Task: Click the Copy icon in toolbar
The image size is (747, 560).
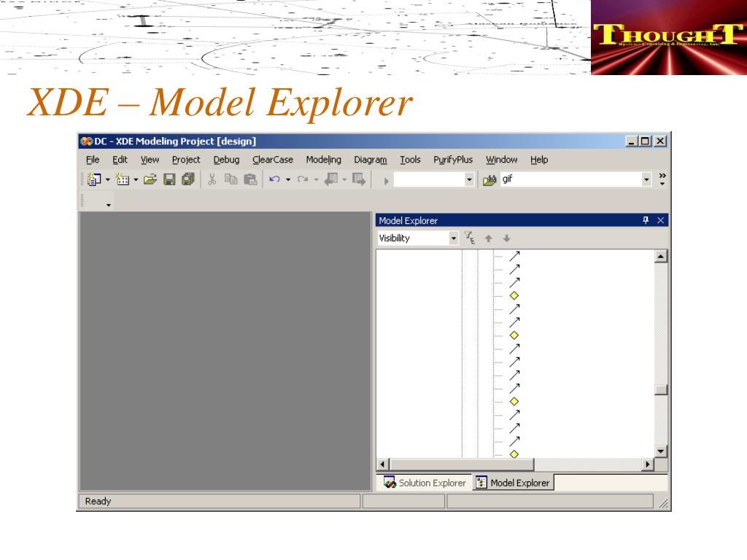Action: 231,179
